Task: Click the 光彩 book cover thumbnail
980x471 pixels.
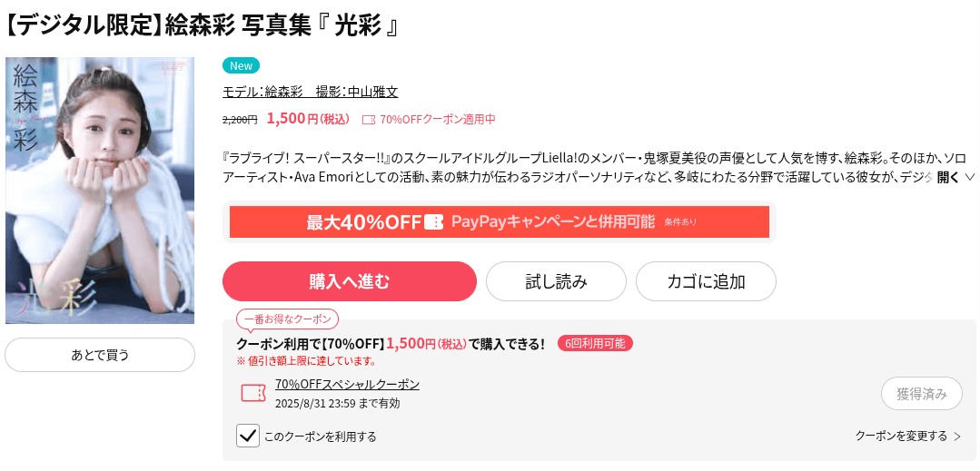Action: pyautogui.click(x=100, y=191)
